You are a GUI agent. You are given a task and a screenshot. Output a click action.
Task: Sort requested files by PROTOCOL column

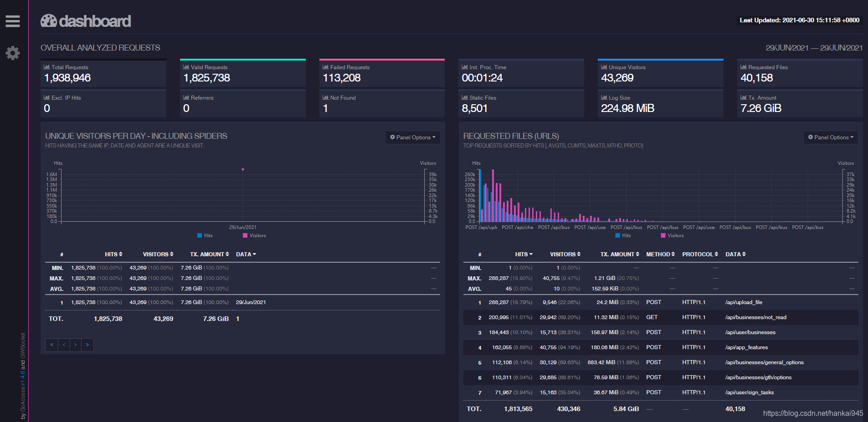click(x=700, y=254)
